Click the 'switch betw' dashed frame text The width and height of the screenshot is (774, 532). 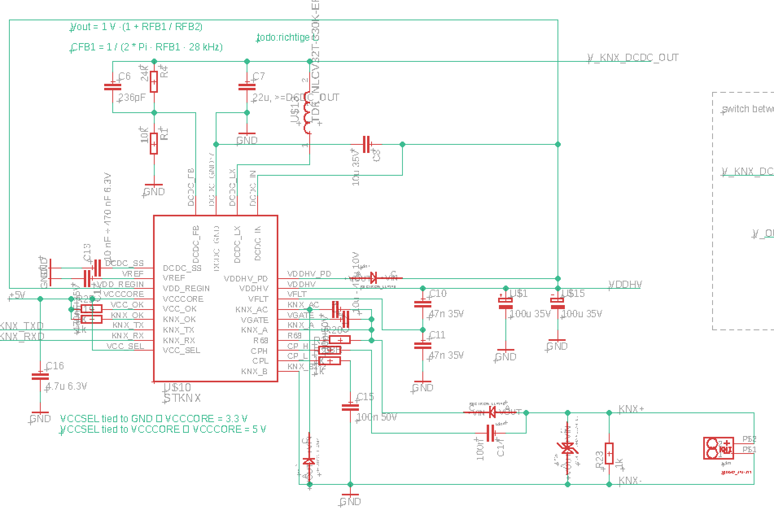[x=748, y=109]
